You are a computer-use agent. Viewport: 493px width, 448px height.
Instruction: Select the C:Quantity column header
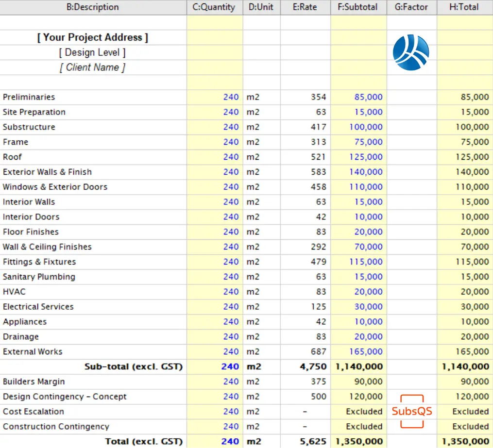pyautogui.click(x=214, y=7)
